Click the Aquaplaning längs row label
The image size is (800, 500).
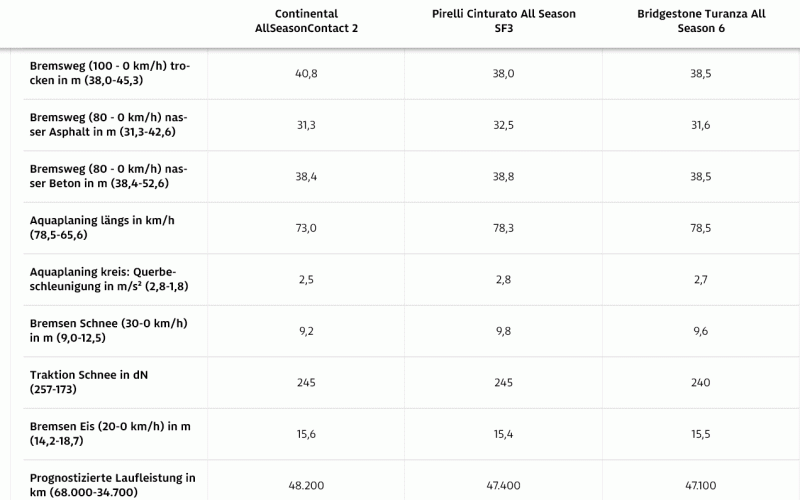tap(102, 227)
